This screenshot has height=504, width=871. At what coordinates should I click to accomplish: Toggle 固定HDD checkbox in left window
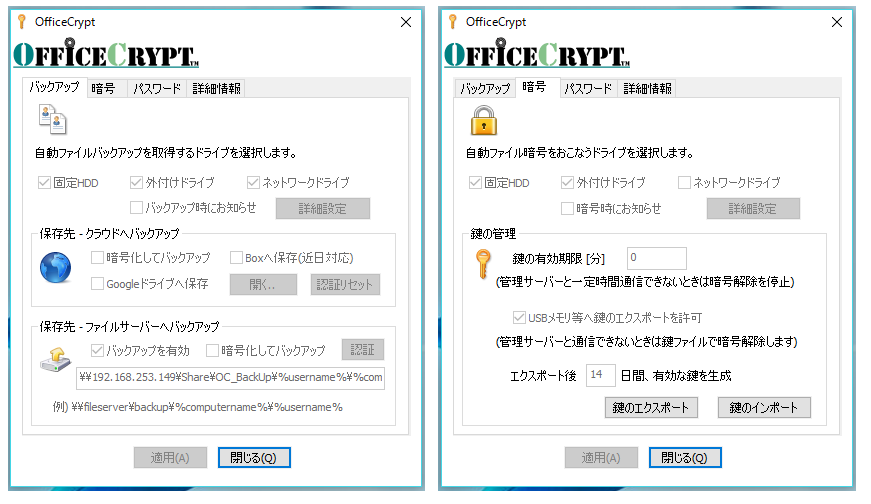click(44, 182)
